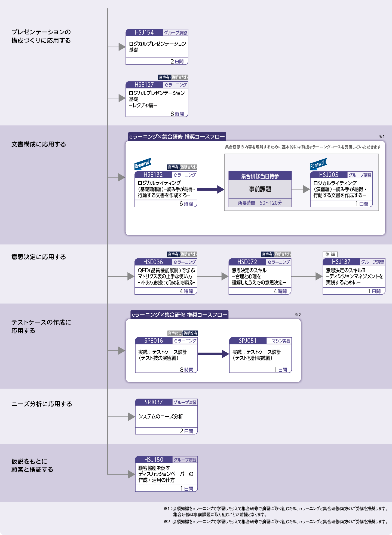Click eラーニング tag on HSE072

click(279, 262)
